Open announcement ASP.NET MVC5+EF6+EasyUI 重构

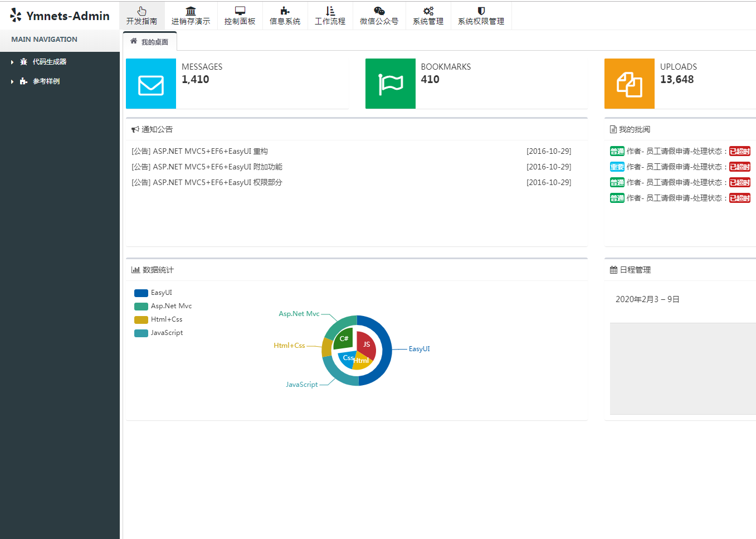(199, 151)
